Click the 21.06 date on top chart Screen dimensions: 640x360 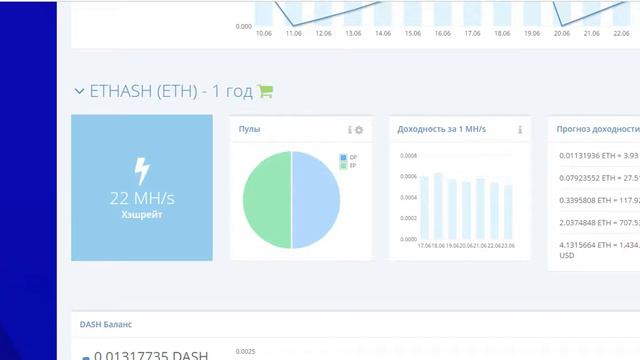click(x=591, y=33)
